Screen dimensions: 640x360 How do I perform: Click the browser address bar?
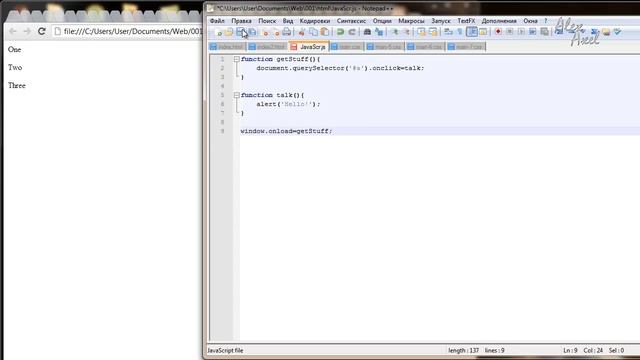coord(127,31)
